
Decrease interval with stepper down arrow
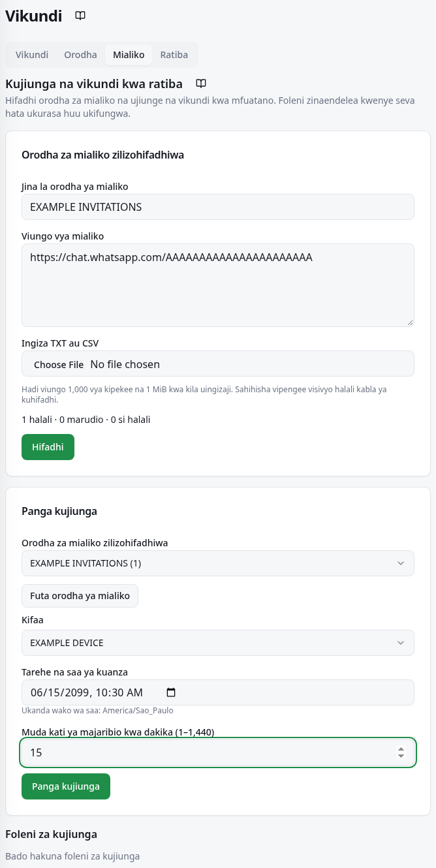pos(401,756)
